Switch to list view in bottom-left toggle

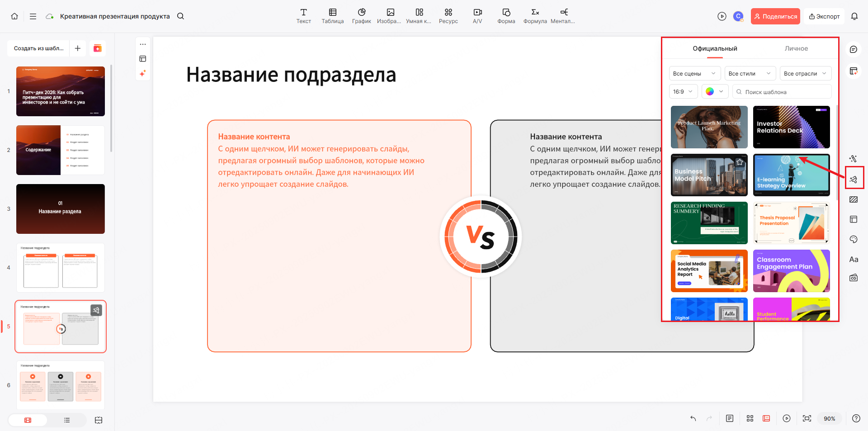67,420
